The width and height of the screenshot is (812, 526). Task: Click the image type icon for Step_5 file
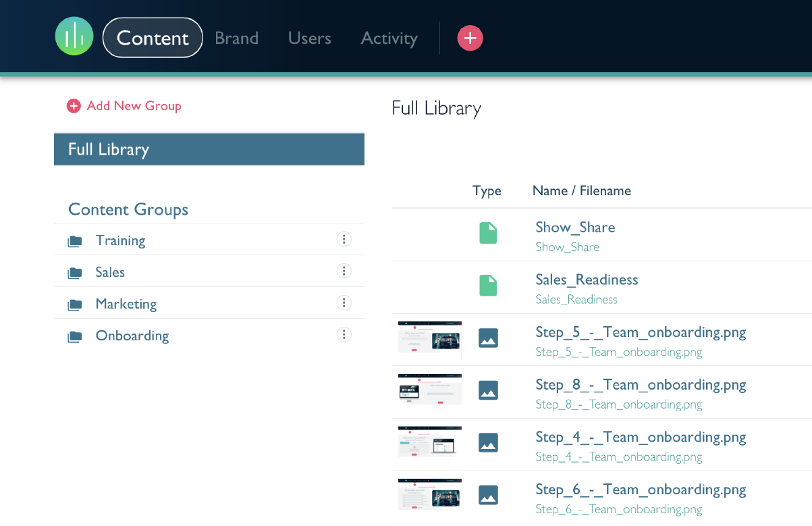[488, 338]
